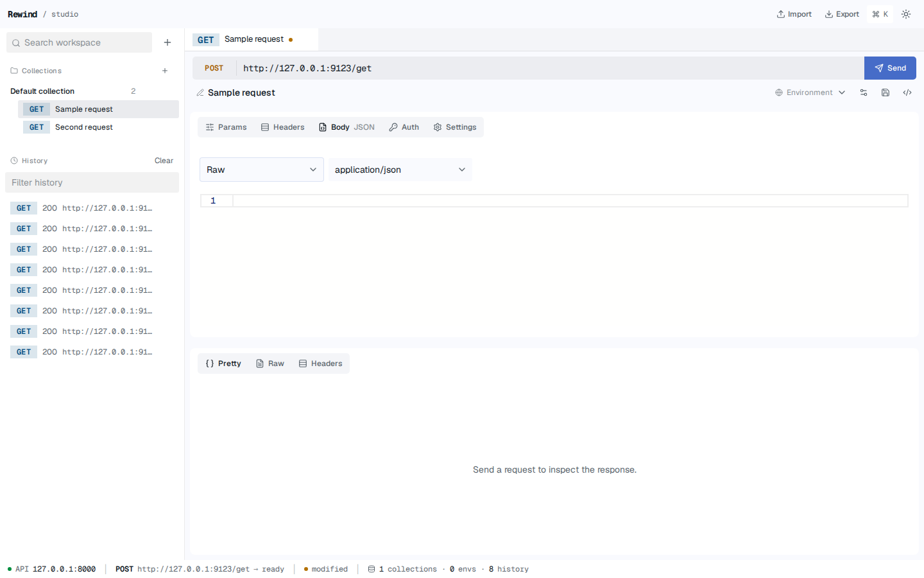This screenshot has height=578, width=924.
Task: Select the last GET 200 history entry
Action: (92, 352)
